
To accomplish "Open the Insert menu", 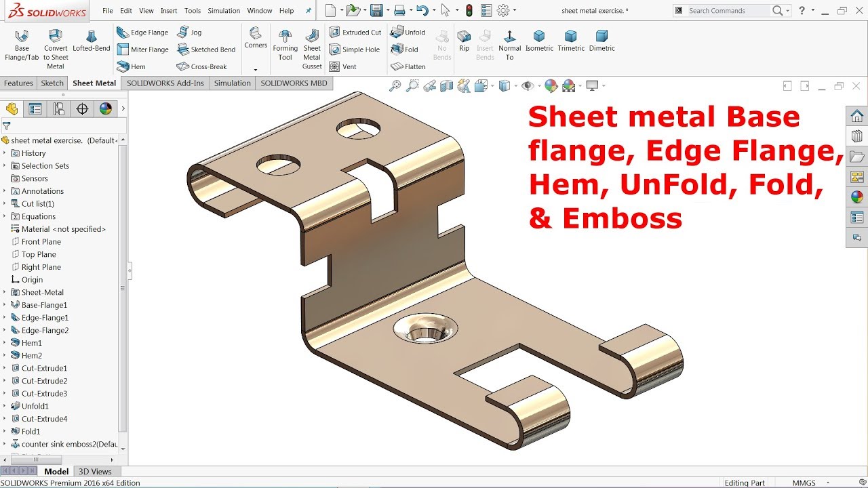I will (x=169, y=11).
